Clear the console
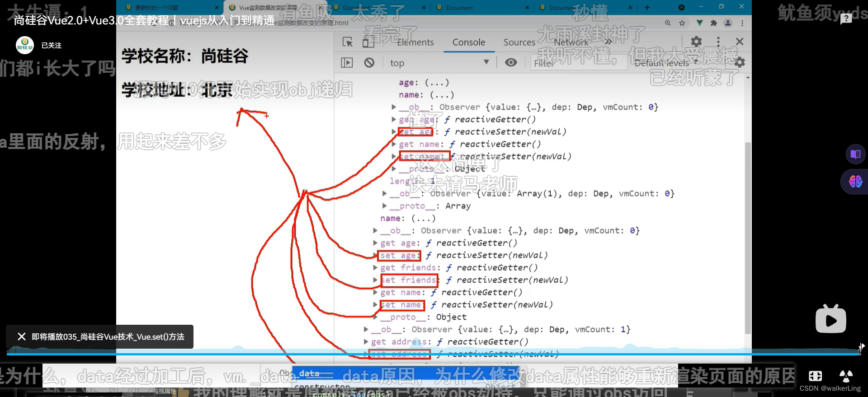 (369, 62)
